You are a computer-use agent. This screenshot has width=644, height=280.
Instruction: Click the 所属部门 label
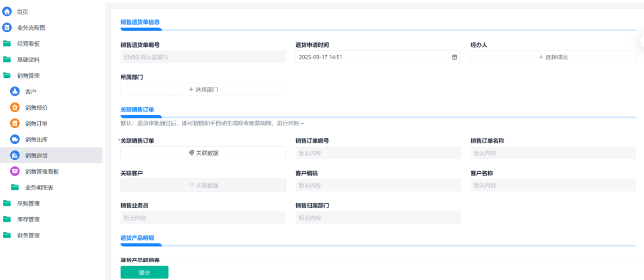[131, 77]
